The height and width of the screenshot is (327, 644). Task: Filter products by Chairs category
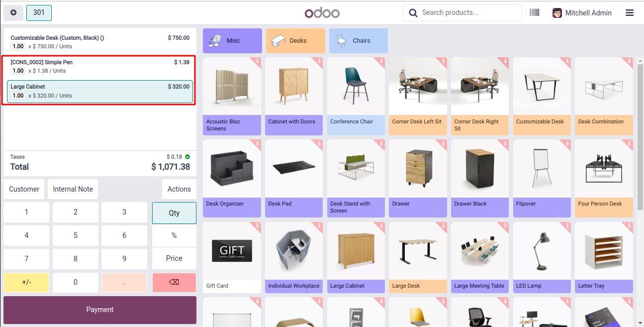(359, 41)
